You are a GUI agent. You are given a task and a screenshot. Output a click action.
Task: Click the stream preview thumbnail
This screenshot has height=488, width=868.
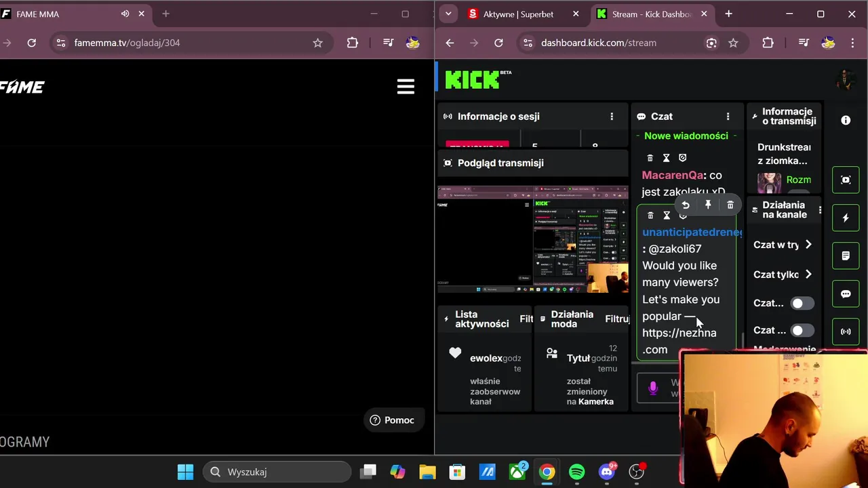click(x=533, y=239)
